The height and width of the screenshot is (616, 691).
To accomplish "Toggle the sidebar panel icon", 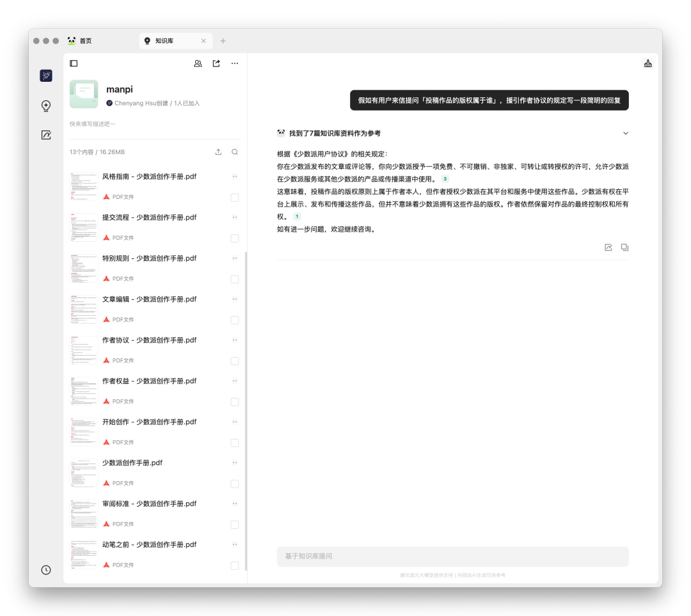I will click(x=74, y=63).
